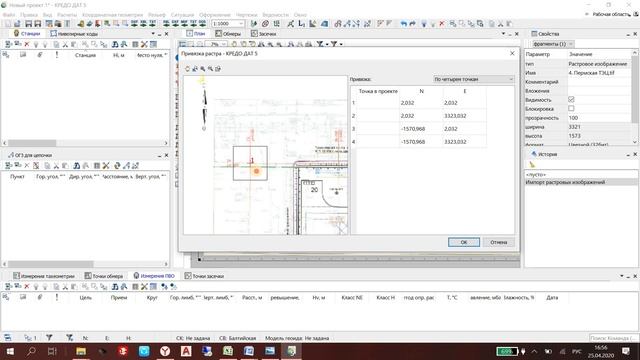Image resolution: width=640 pixels, height=360 pixels.
Task: Switch to the Станции tab
Action: click(27, 33)
